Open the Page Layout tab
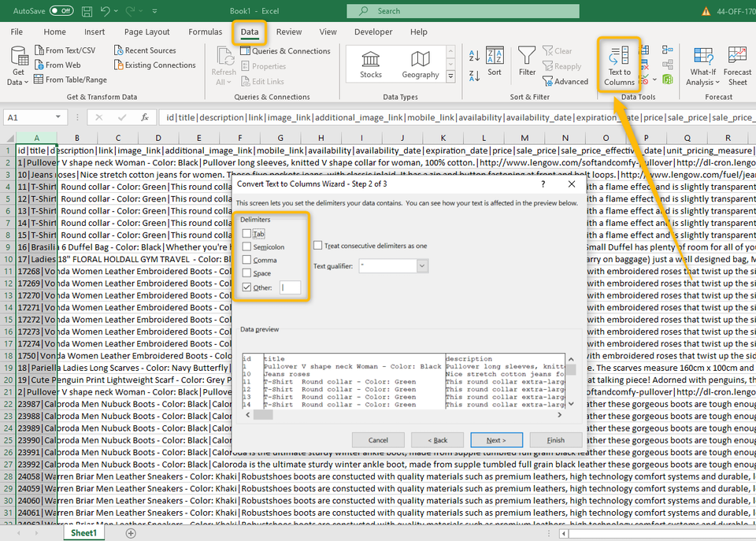The image size is (756, 541). (x=146, y=32)
